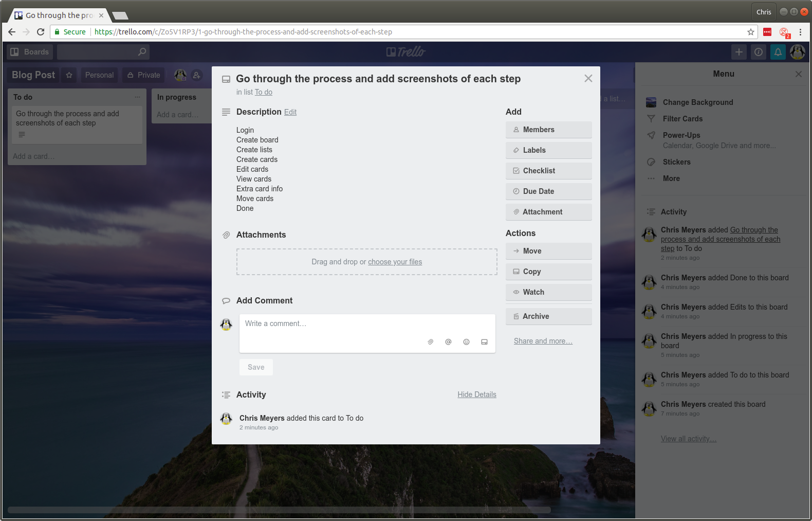Open the user avatar menu in Trello header
Screen dimensions: 812x521
pos(798,51)
